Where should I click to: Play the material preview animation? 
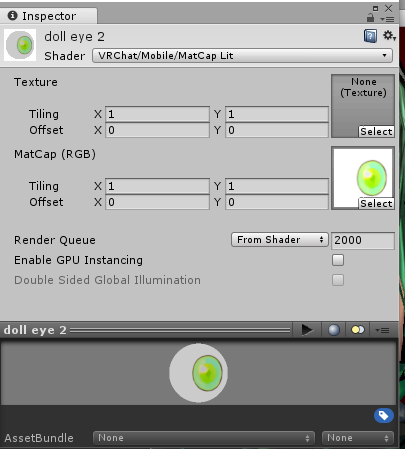pos(306,330)
